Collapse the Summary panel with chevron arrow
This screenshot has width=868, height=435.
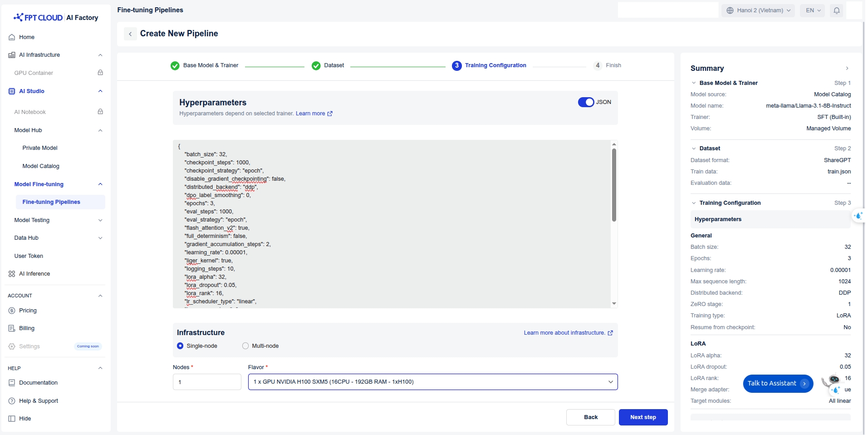tap(847, 69)
